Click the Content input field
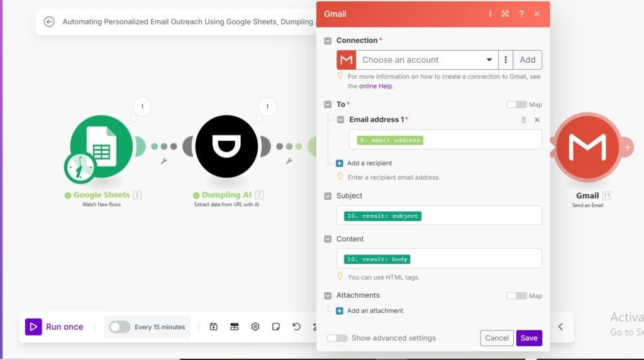The image size is (644, 360). 439,259
